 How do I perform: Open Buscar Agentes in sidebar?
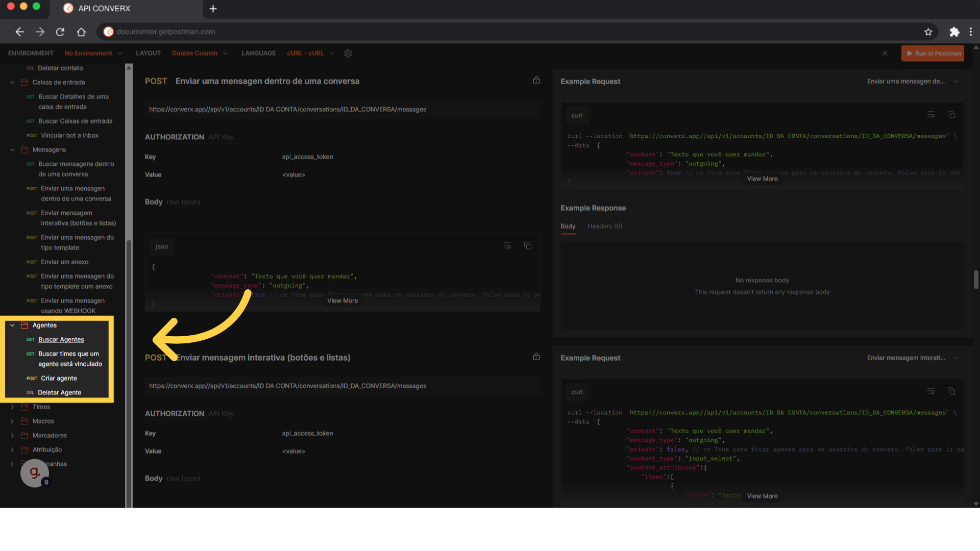61,339
